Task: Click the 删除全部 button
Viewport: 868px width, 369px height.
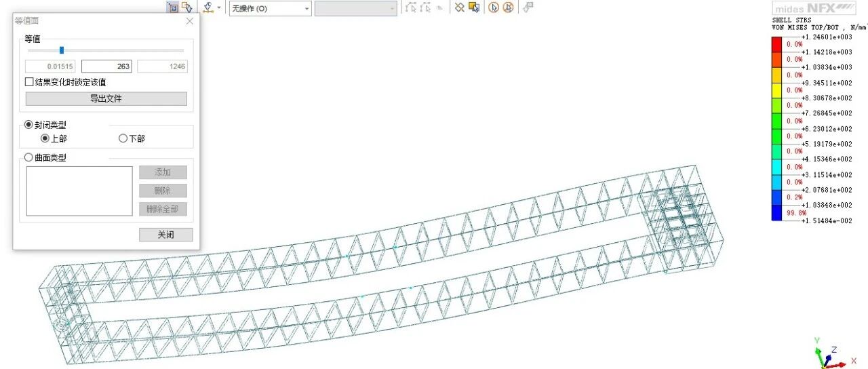Action: (x=163, y=209)
